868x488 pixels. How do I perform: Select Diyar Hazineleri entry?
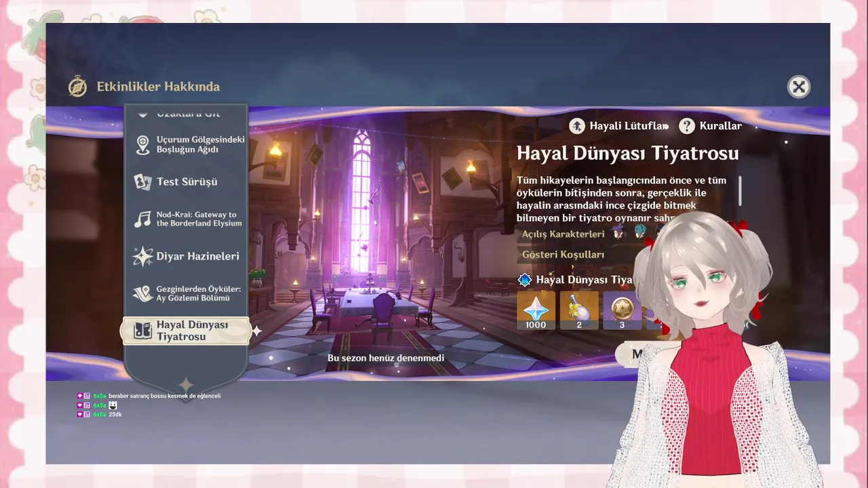[187, 256]
